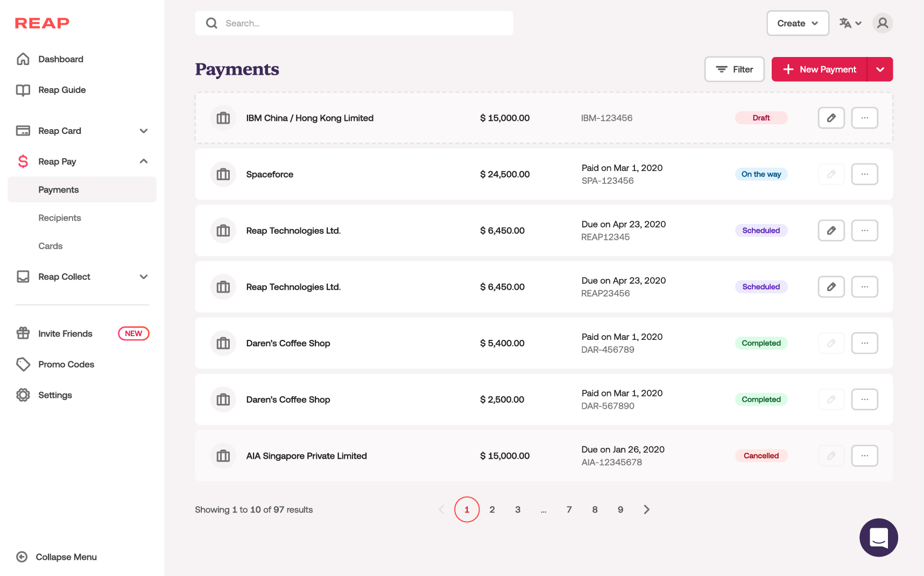Open Cards under Reap Pay
Image resolution: width=924 pixels, height=576 pixels.
(x=51, y=246)
